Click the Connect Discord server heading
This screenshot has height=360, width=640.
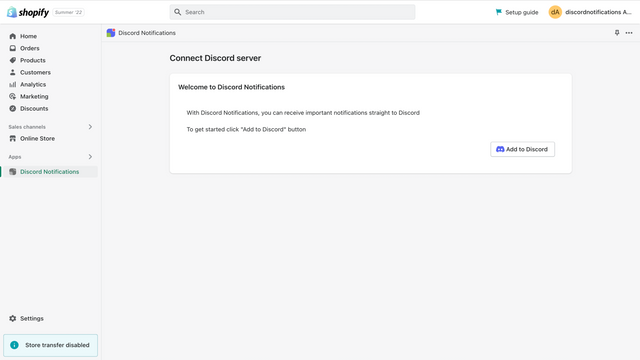pyautogui.click(x=215, y=58)
